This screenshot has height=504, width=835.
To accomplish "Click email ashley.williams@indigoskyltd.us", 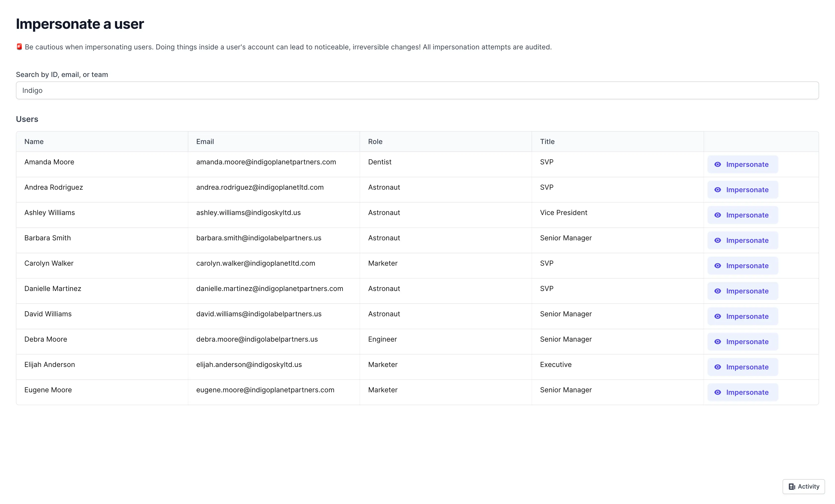I will coord(249,213).
